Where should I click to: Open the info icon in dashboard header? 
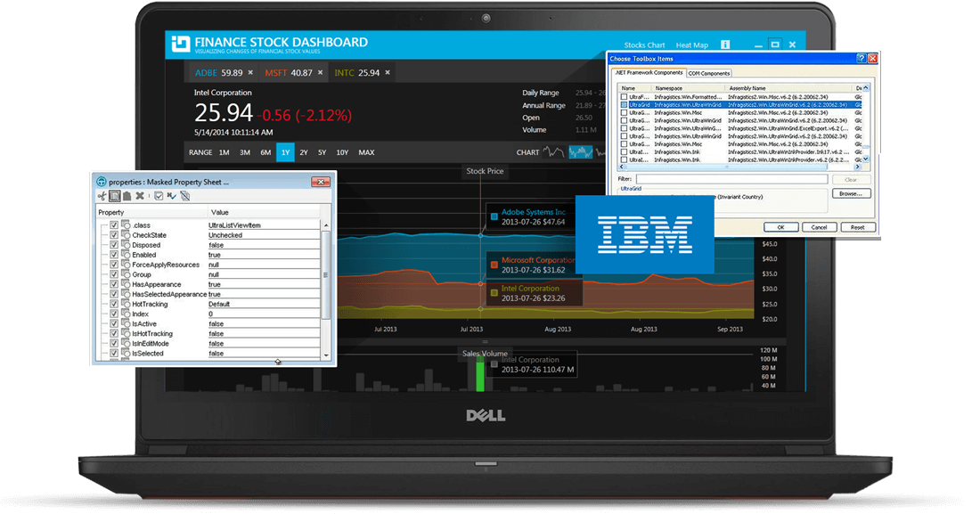725,45
